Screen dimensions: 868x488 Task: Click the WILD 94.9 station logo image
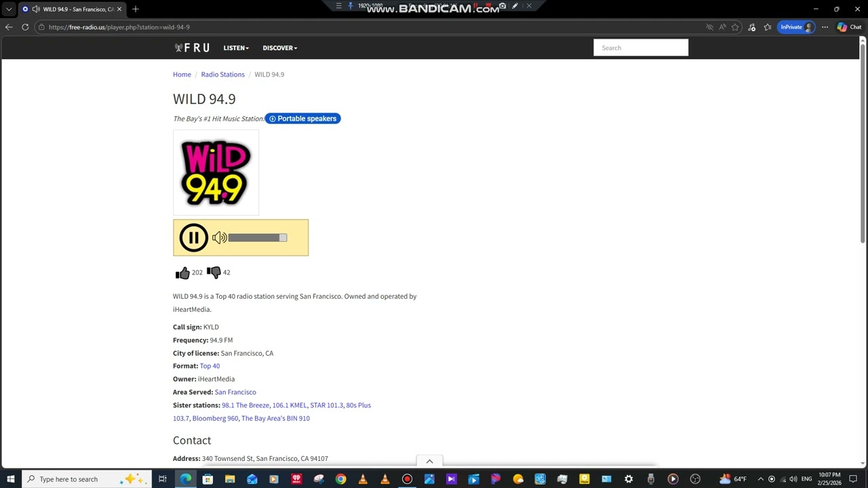point(216,173)
